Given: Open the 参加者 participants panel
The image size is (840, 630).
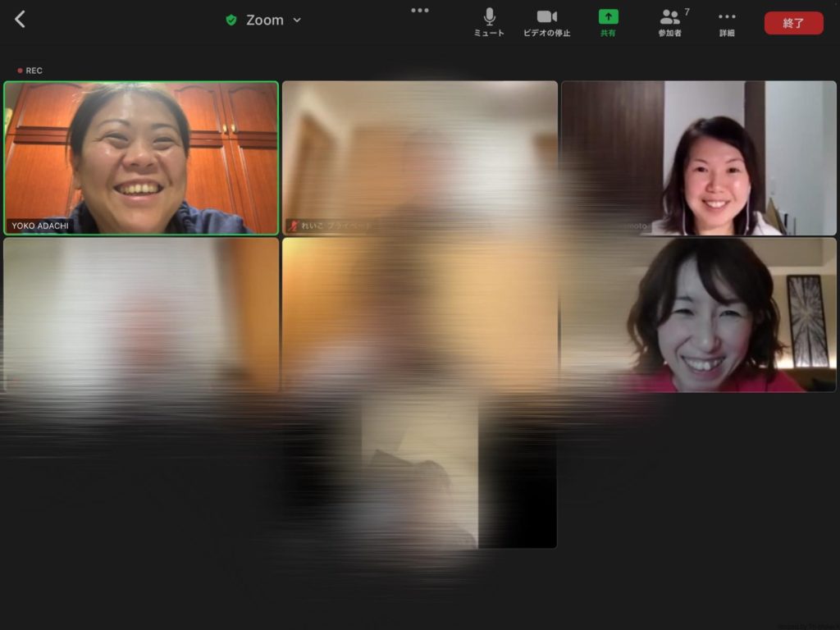Looking at the screenshot, I should [x=670, y=22].
